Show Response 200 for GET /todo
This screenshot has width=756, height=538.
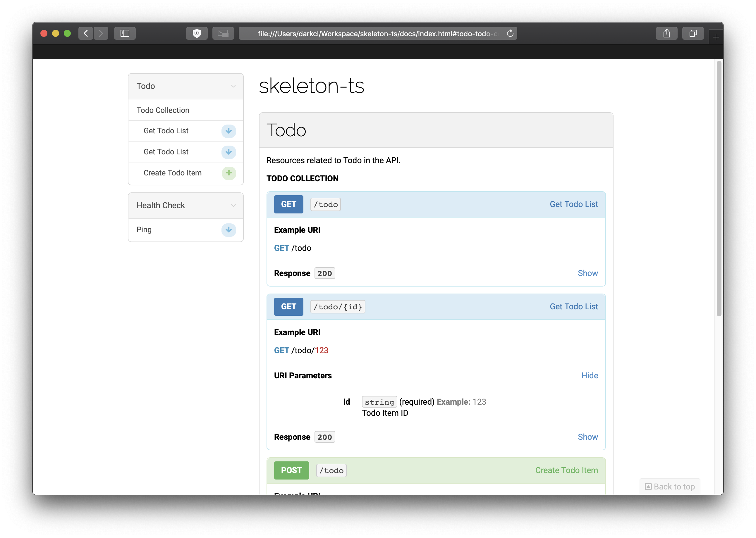pos(588,273)
